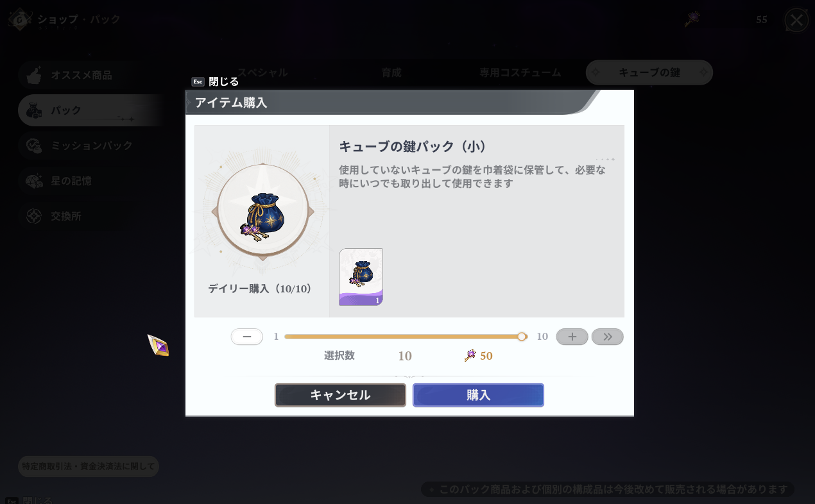Screen dimensions: 815x504
Task: Click the キャンセル button
Action: pos(340,395)
